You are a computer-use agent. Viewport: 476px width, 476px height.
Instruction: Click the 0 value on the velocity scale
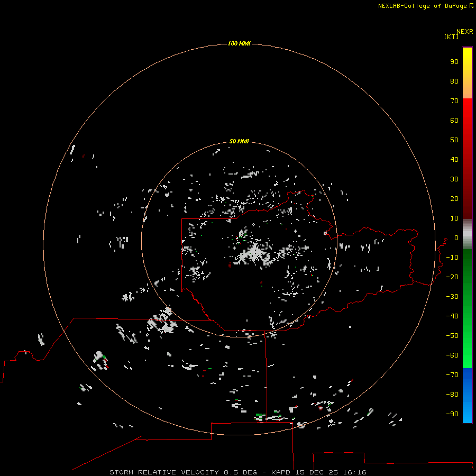point(456,237)
